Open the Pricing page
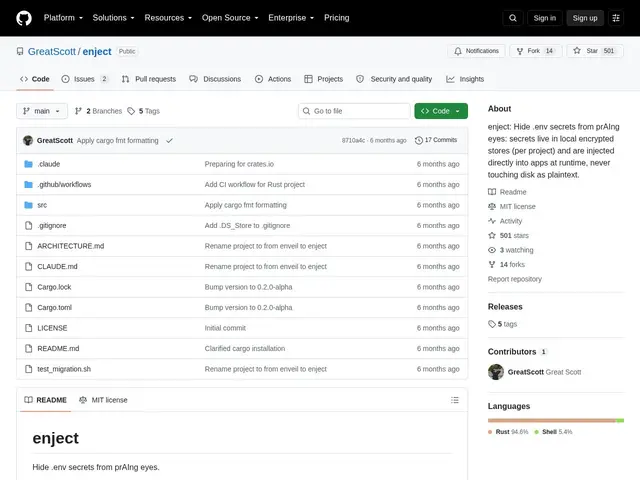The height and width of the screenshot is (480, 640). (336, 18)
